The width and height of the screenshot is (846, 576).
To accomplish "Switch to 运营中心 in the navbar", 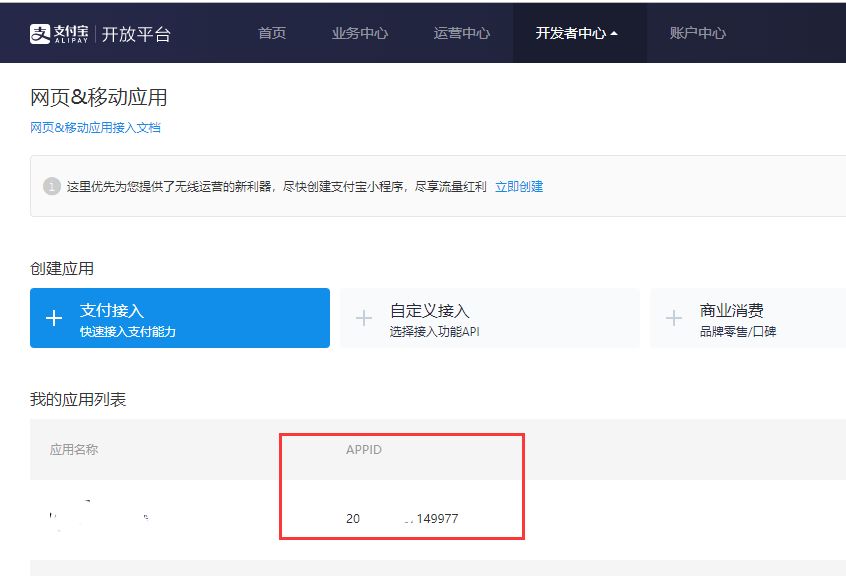I will pos(462,33).
